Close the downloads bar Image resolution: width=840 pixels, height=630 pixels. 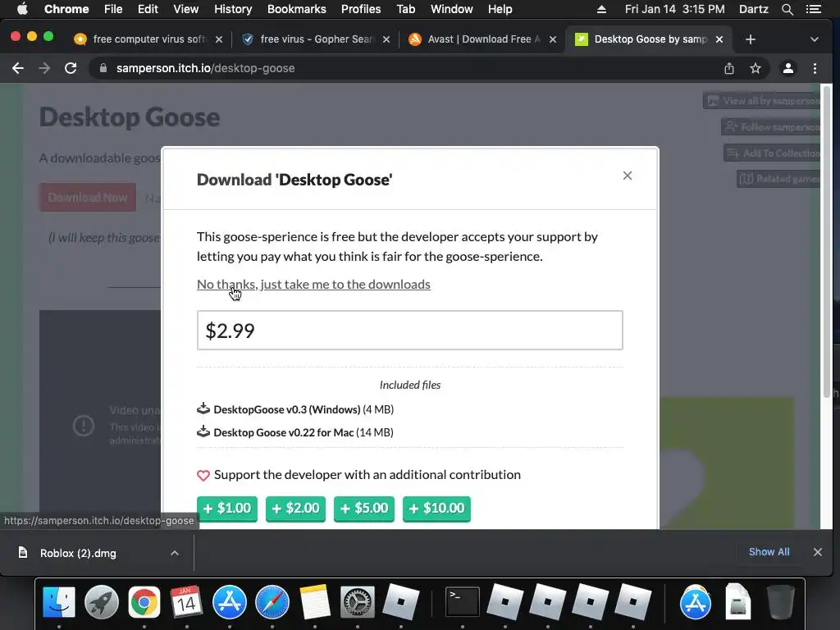(818, 552)
